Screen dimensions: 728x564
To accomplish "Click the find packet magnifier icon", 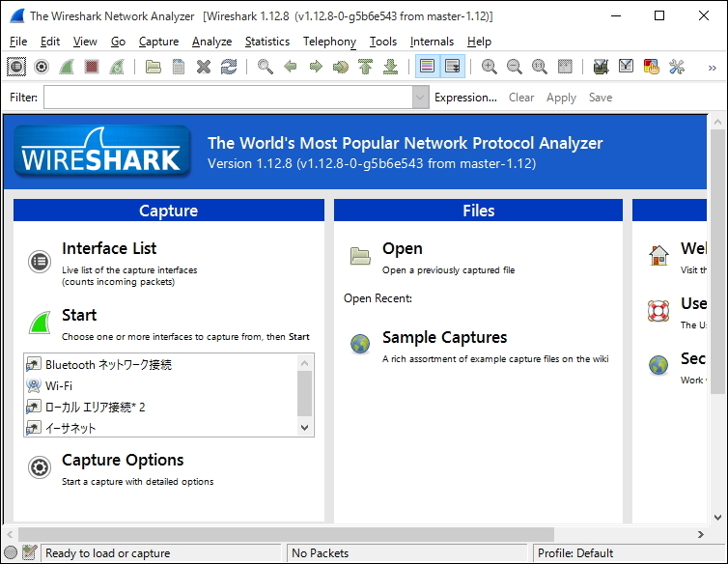I will tap(266, 67).
